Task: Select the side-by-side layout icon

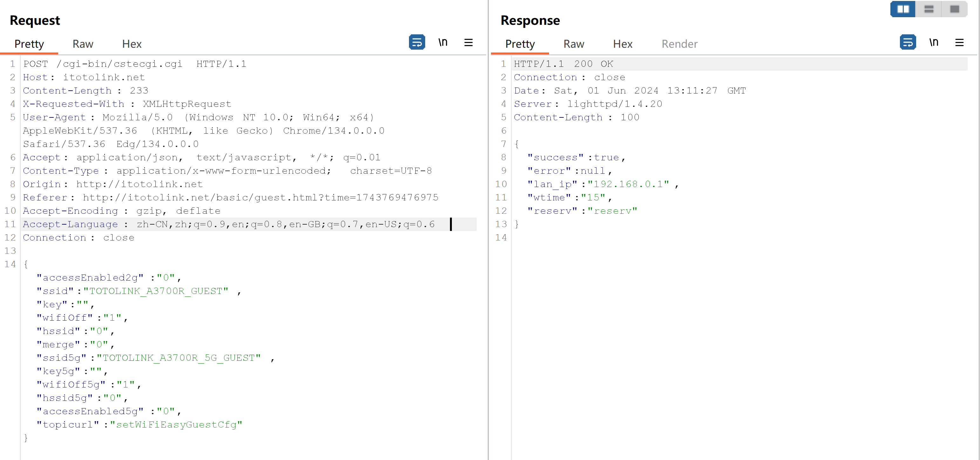Action: click(903, 9)
